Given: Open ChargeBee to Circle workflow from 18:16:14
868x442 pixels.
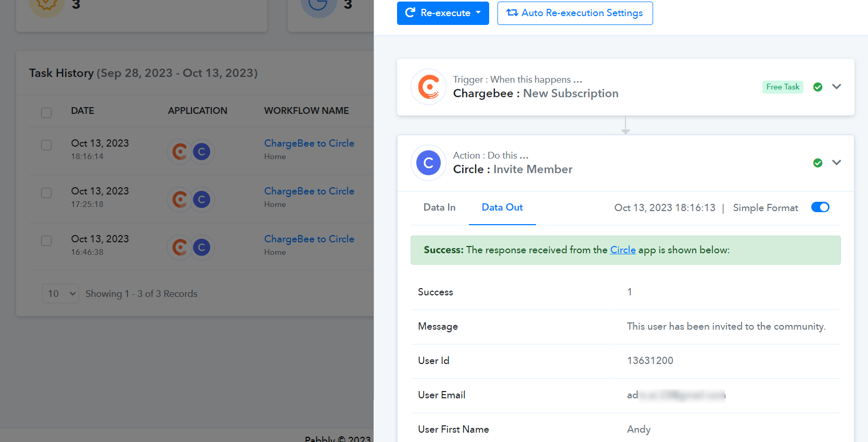Looking at the screenshot, I should pos(309,144).
